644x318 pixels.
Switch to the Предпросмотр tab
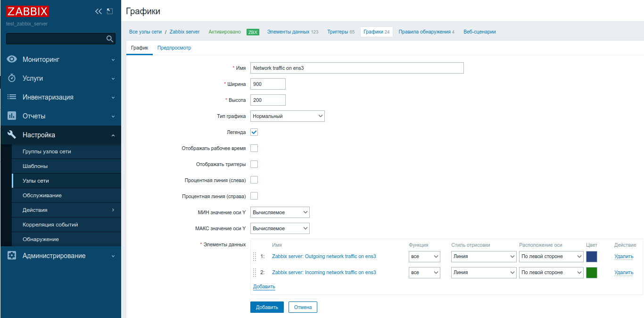tap(174, 48)
